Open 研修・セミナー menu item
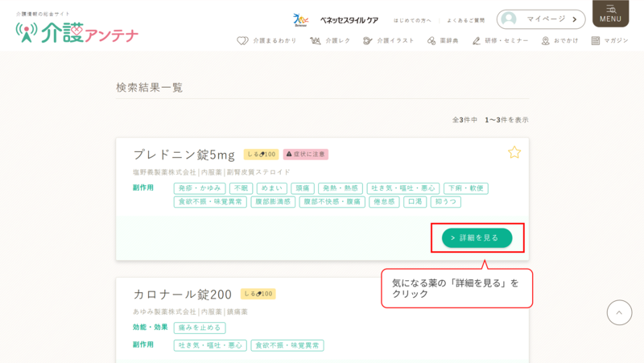The image size is (644, 363). pos(500,41)
